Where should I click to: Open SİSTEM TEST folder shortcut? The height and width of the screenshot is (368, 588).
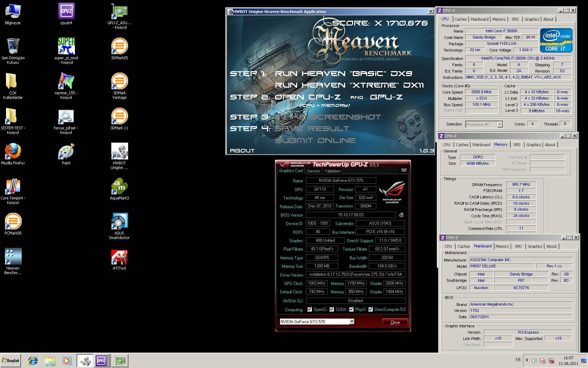pos(13,121)
